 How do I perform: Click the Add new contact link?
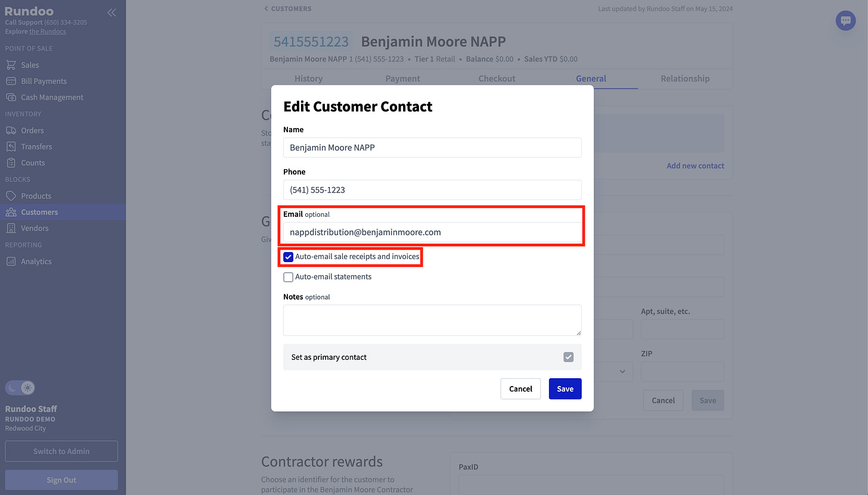click(695, 166)
